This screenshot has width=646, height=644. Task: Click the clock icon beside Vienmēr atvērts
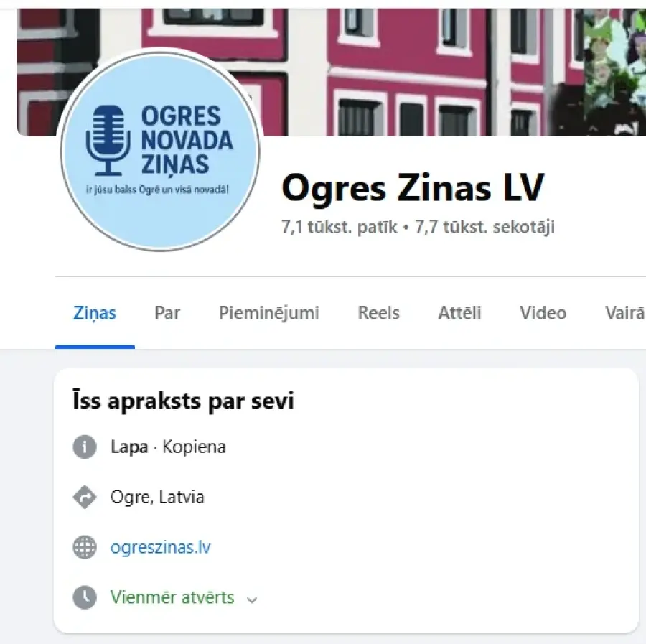point(85,597)
